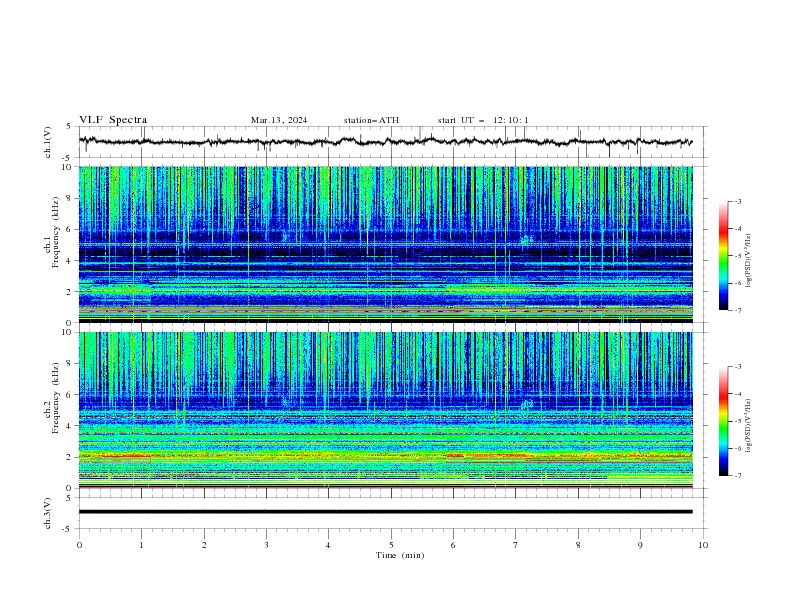Click the "Time (min)" axis title
The height and width of the screenshot is (612, 792).
(400, 555)
